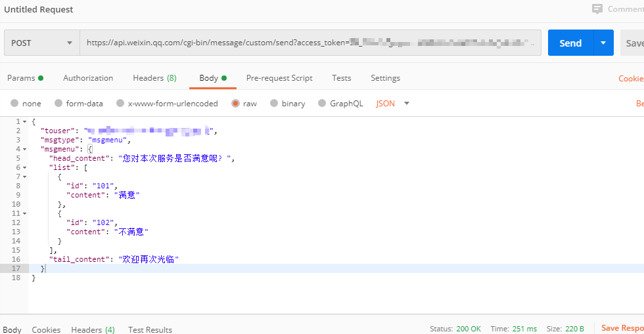Open the Settings tab
The image size is (644, 334).
tap(385, 78)
